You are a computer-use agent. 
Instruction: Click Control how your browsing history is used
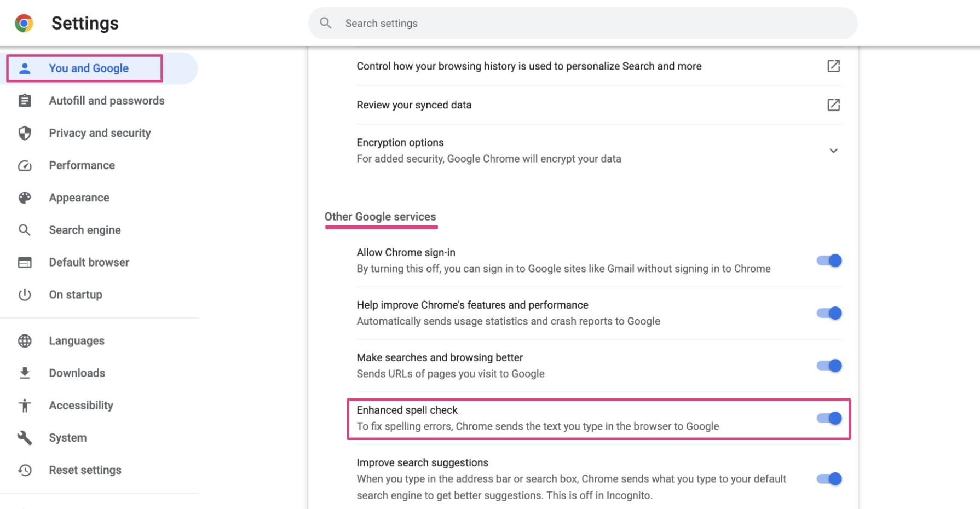point(529,66)
